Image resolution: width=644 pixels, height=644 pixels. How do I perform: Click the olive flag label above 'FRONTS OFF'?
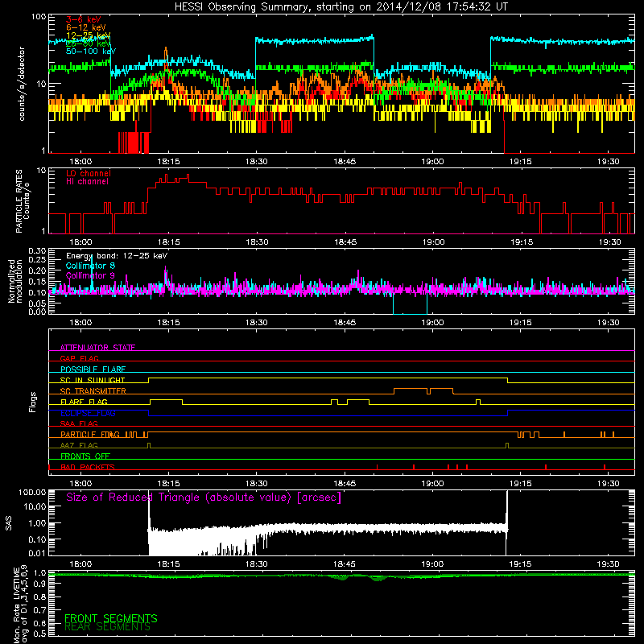tap(79, 445)
